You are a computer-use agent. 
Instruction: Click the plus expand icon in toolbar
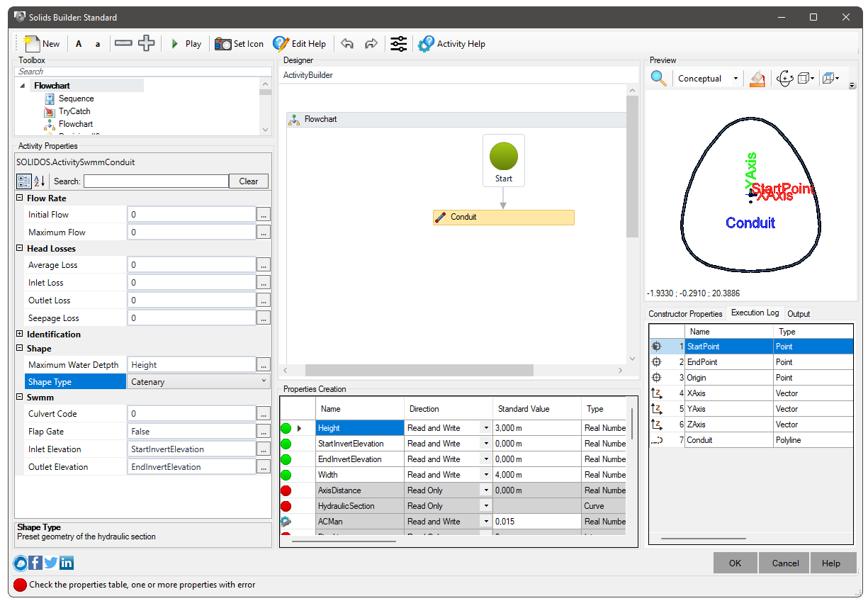147,43
